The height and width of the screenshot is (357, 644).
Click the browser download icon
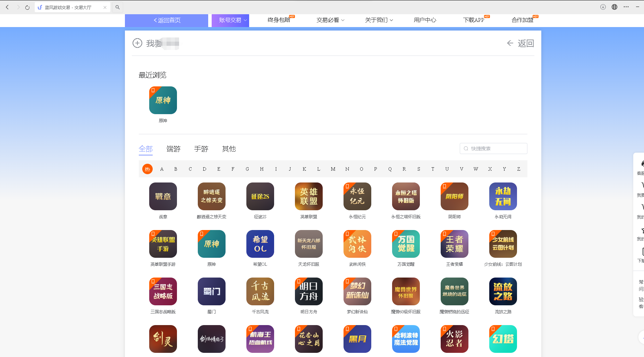(603, 7)
